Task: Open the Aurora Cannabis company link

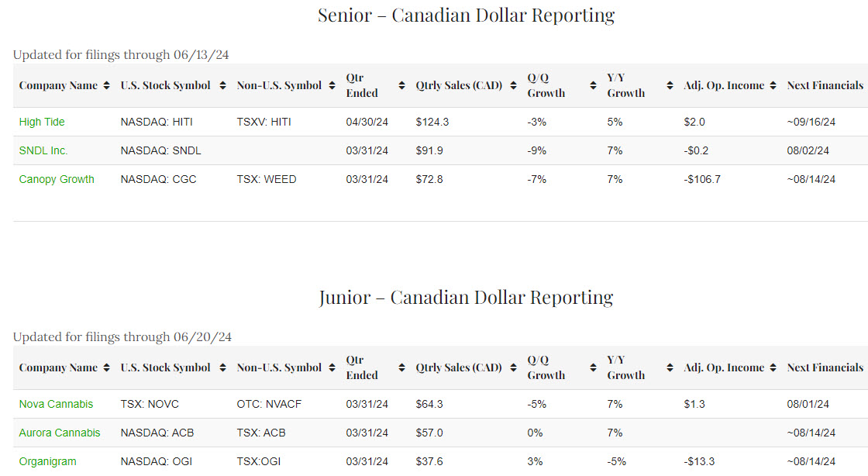Action: pyautogui.click(x=60, y=433)
